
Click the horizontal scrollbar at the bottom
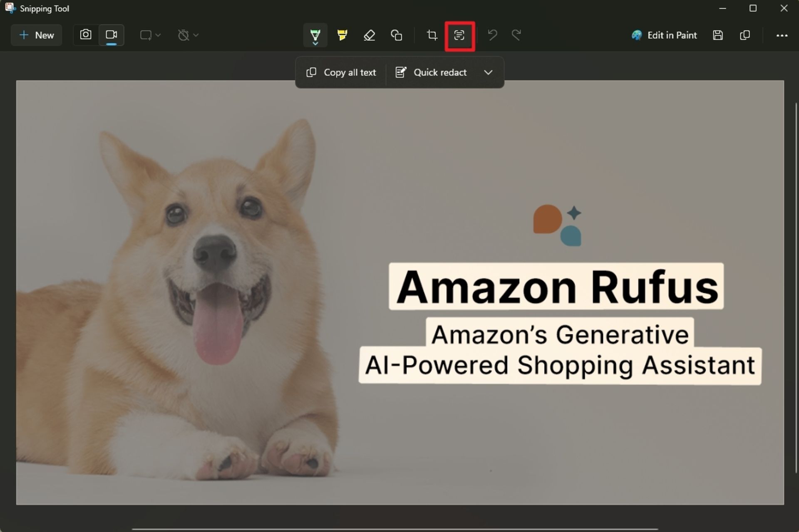395,529
